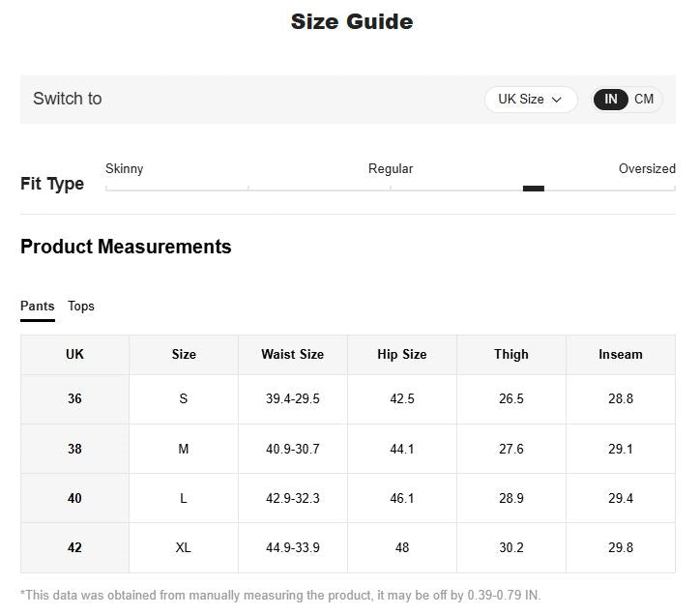Click inseam value 29.4
Viewport: 700px width, 615px height.
[x=621, y=498]
